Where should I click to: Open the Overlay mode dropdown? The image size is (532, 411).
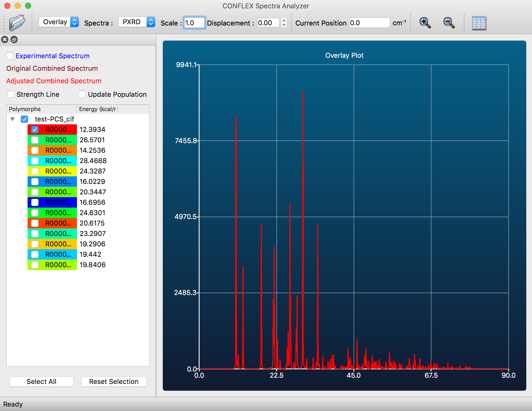(x=59, y=22)
